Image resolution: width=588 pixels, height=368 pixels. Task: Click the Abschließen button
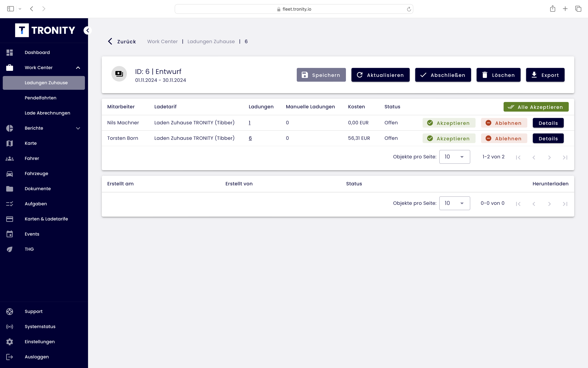tap(443, 75)
